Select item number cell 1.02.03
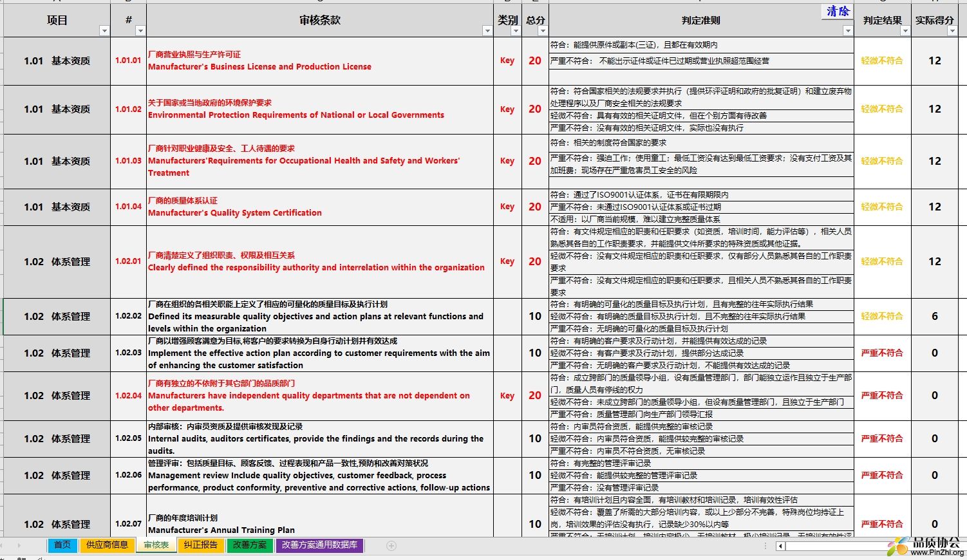Viewport: 967px width, 560px height. point(128,353)
